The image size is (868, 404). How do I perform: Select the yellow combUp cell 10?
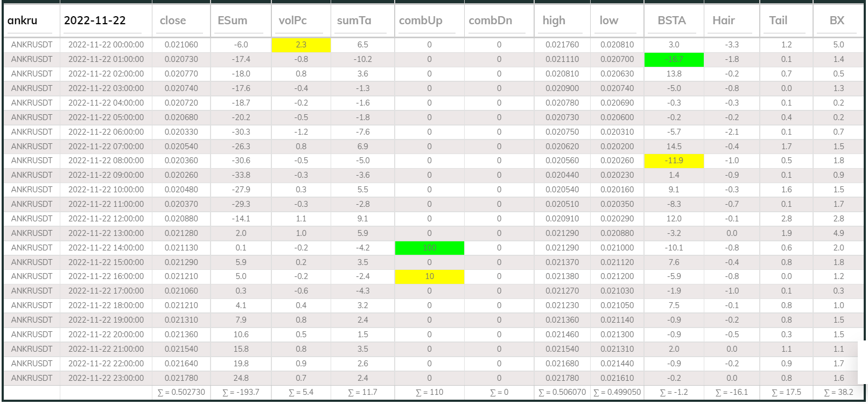429,276
